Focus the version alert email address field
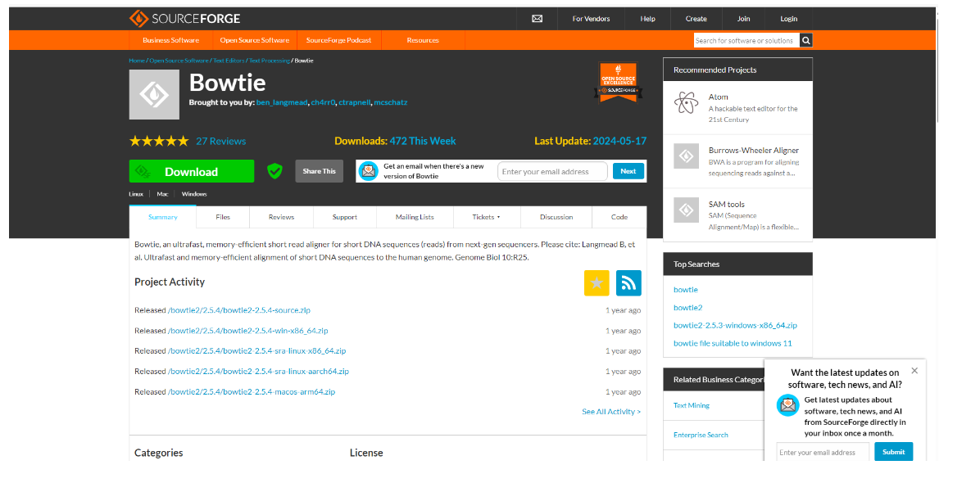980x483 pixels. click(x=552, y=172)
